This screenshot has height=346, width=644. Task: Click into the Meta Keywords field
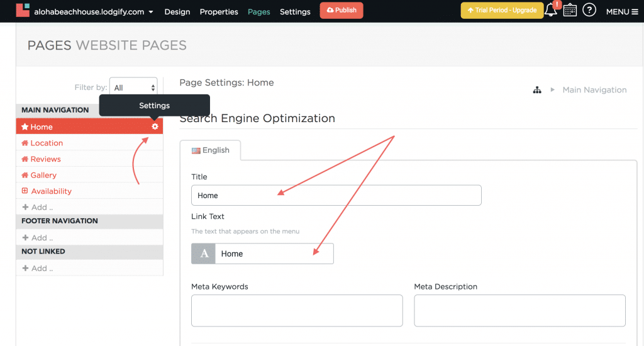pos(297,311)
